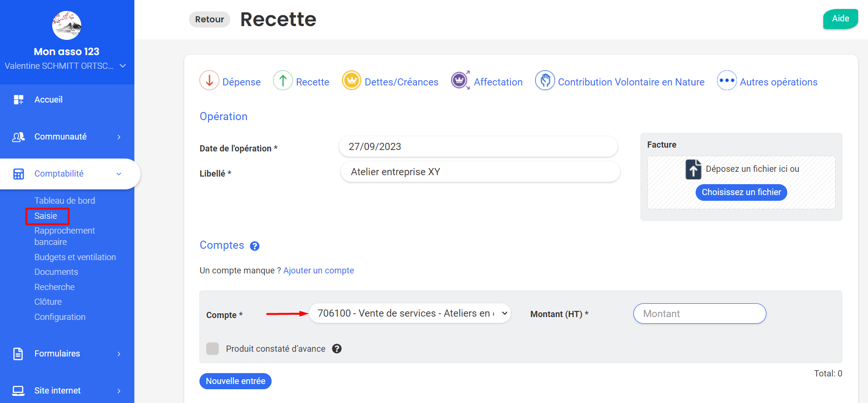Image resolution: width=868 pixels, height=403 pixels.
Task: Click the Nouvelle entrée button
Action: tap(236, 381)
